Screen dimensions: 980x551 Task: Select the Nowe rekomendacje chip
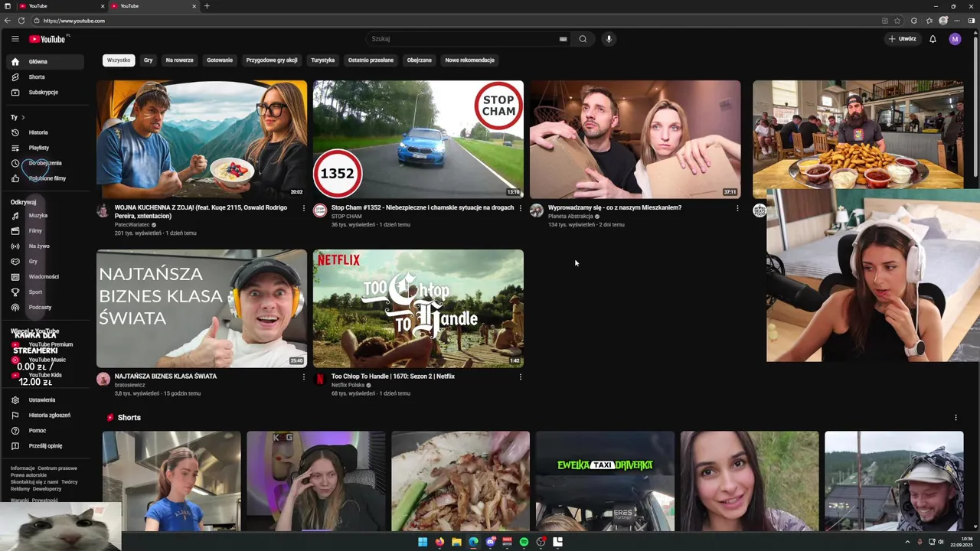point(470,60)
